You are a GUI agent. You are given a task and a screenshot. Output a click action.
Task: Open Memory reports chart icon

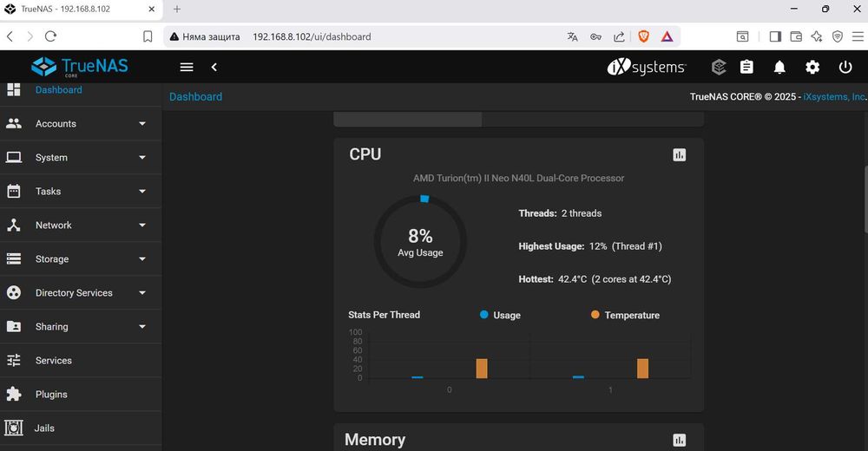point(680,440)
